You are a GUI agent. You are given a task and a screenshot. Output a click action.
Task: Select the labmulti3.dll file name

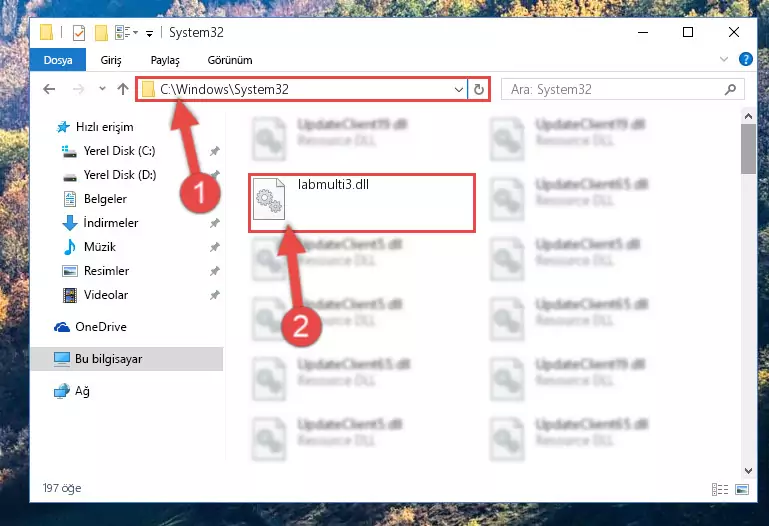pos(333,185)
